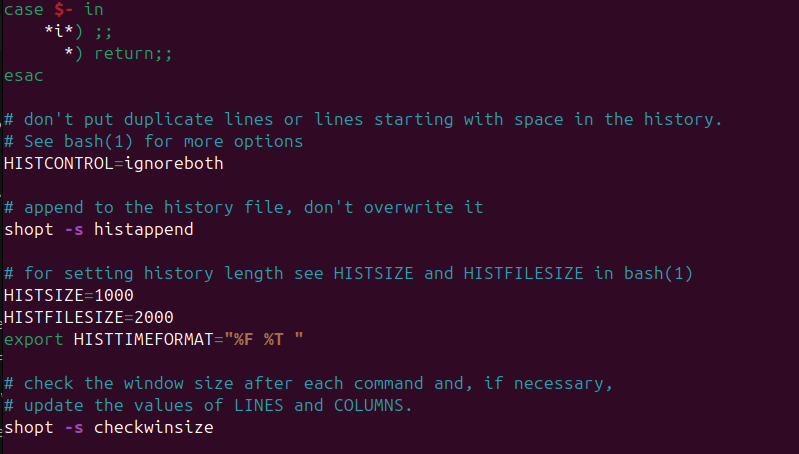The height and width of the screenshot is (454, 799).
Task: Click the 'HISTSIZE=1000' line
Action: pyautogui.click(x=69, y=295)
